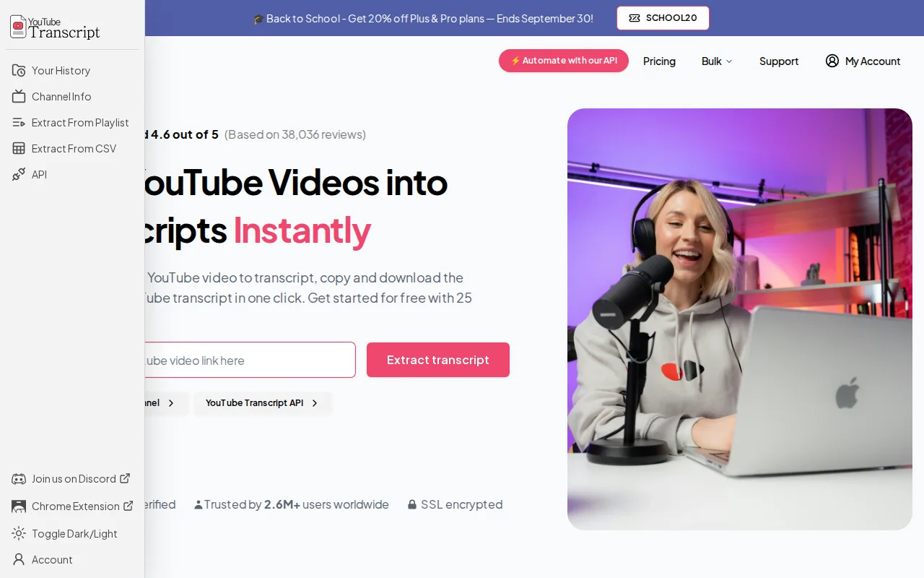Click external link icon beside Chrome Extension
The image size is (924, 578).
tap(128, 506)
